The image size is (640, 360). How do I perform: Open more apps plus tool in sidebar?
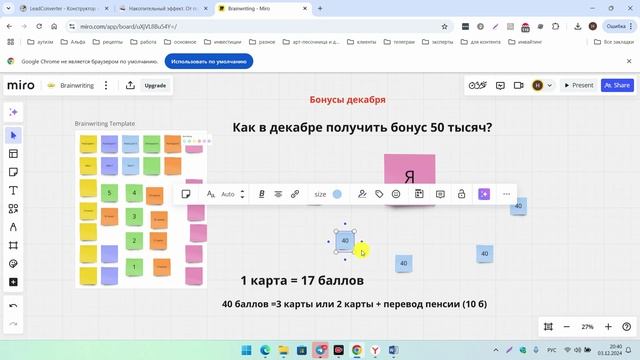(13, 282)
